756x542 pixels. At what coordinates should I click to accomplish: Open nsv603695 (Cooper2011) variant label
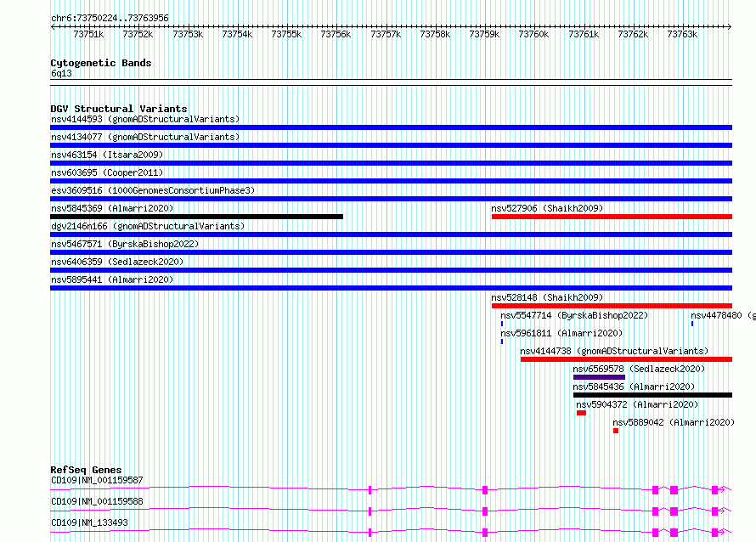[107, 172]
